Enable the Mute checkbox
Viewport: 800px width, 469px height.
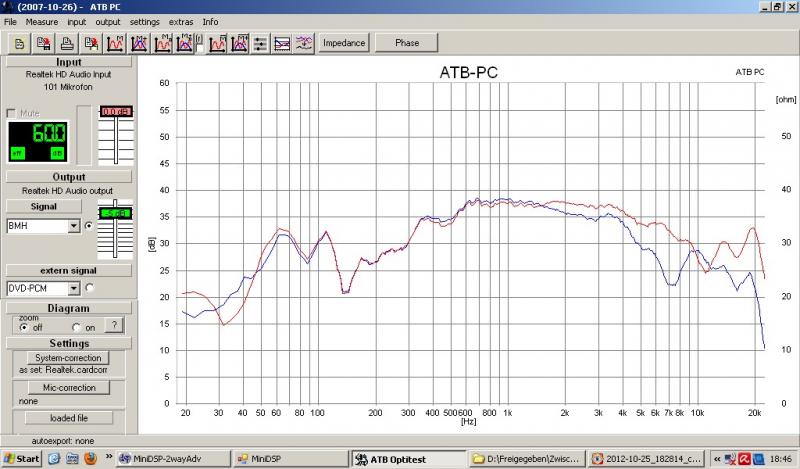pos(11,113)
